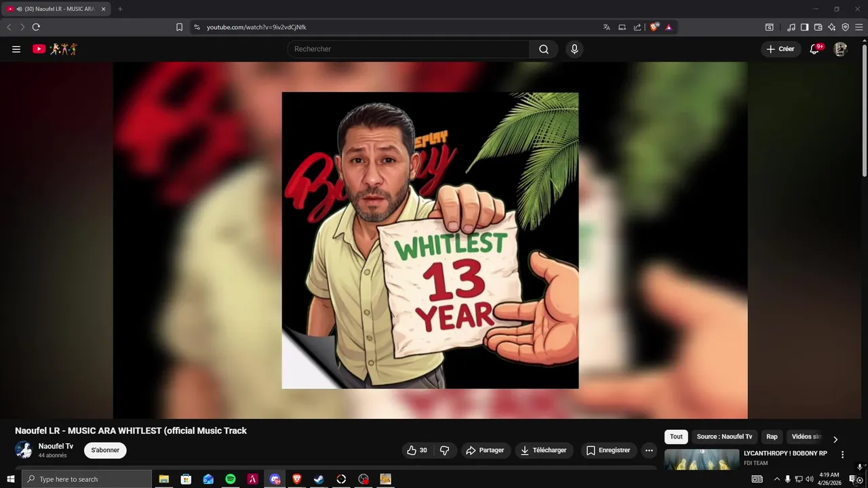This screenshot has height=488, width=868.
Task: Open the three-dot more actions menu
Action: [x=649, y=450]
